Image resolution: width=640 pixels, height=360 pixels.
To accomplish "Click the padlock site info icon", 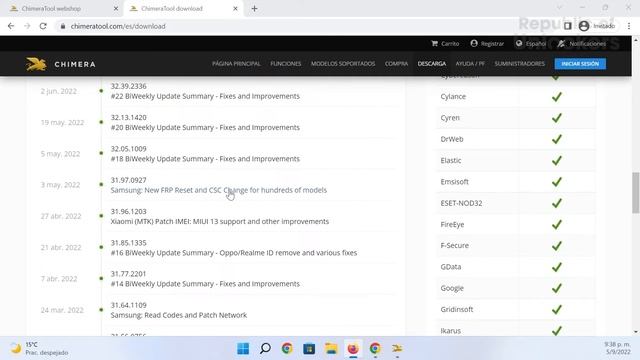I will (62, 26).
